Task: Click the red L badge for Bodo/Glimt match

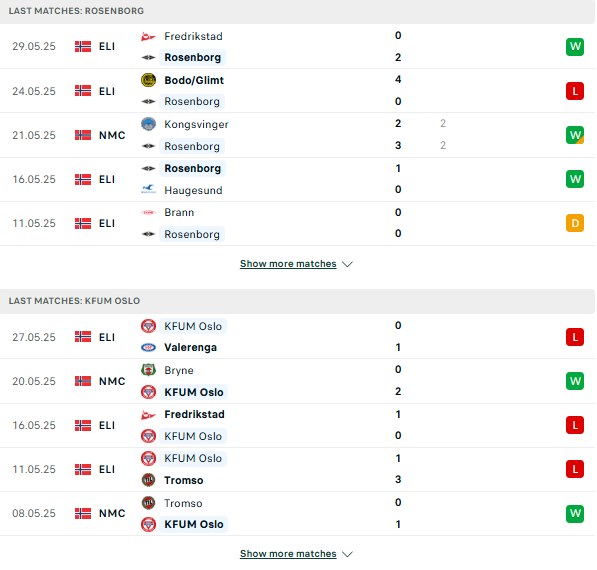Action: (x=575, y=91)
